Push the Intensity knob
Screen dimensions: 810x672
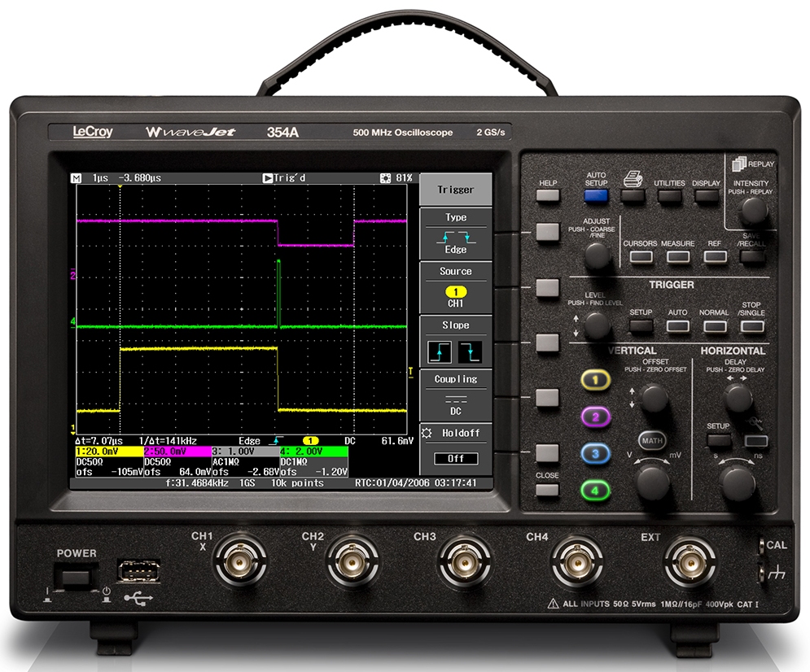pyautogui.click(x=753, y=210)
